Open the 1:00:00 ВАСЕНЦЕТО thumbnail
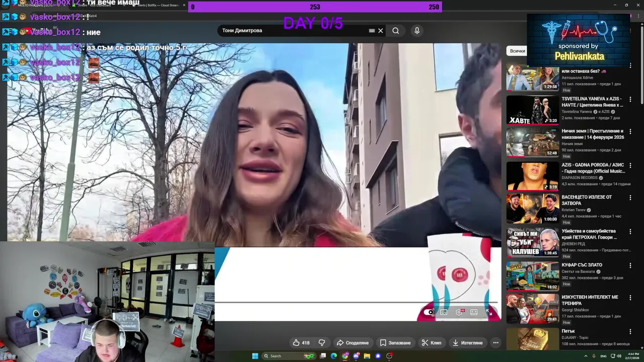644x362 pixels. (x=532, y=208)
